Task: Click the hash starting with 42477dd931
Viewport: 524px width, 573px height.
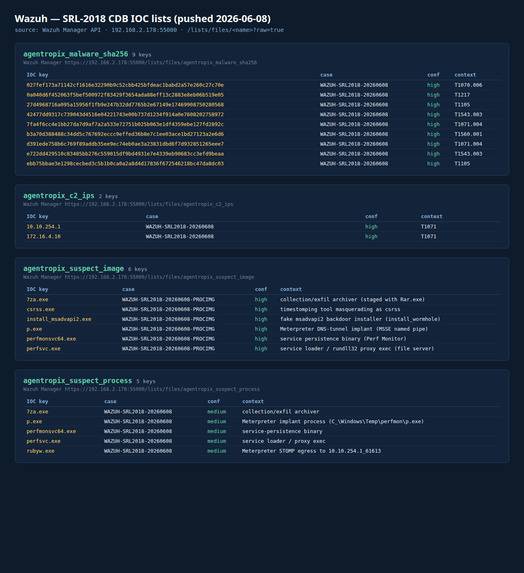Action: point(125,115)
